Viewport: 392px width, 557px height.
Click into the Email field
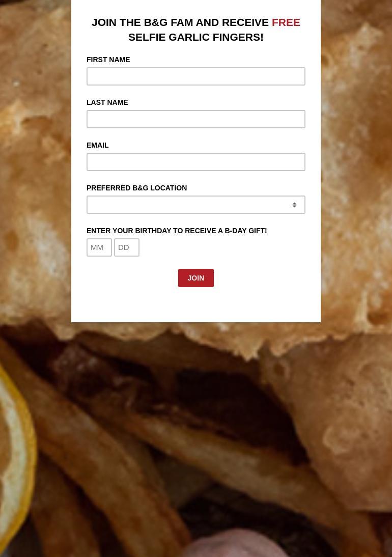[x=195, y=162]
